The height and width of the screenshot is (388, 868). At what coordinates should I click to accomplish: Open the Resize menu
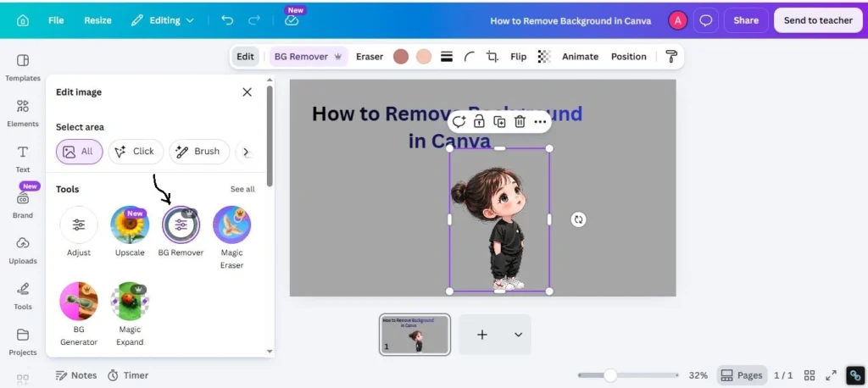[97, 20]
